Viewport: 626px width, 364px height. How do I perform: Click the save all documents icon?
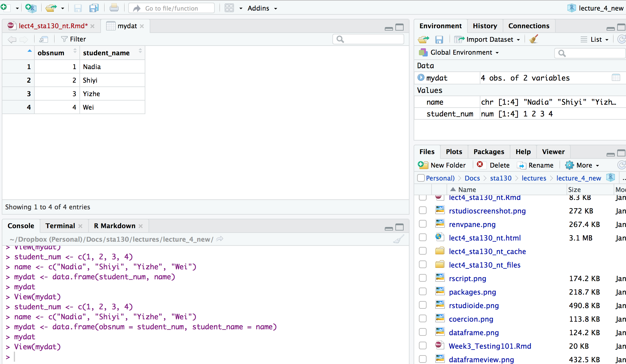click(94, 8)
